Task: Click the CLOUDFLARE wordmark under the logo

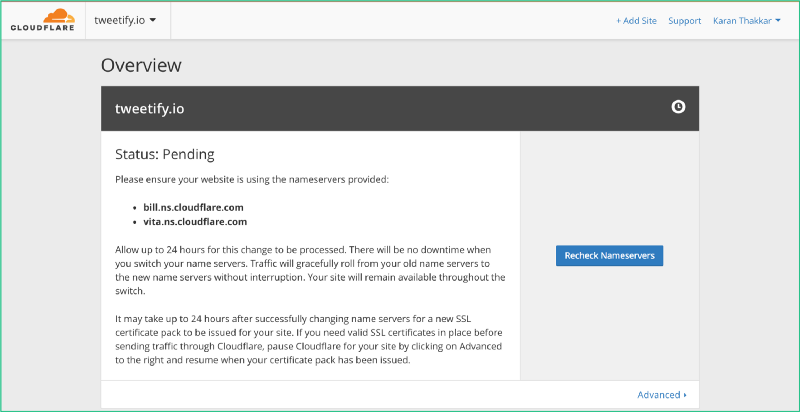Action: [42, 28]
